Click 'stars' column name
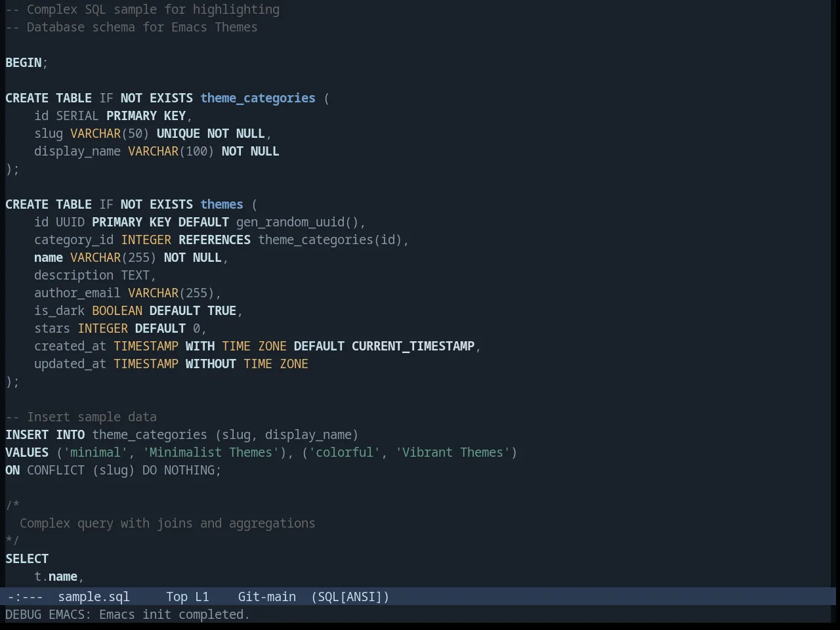The image size is (840, 630). tap(52, 328)
